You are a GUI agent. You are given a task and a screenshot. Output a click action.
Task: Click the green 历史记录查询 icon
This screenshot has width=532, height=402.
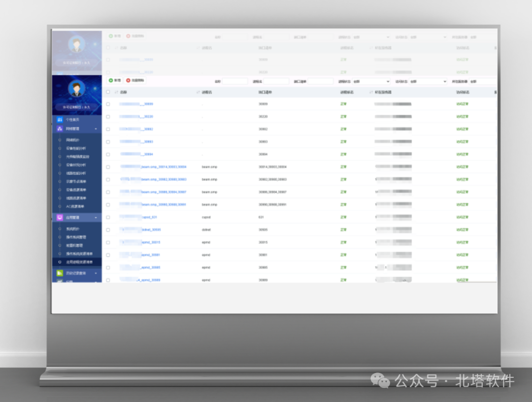(x=60, y=273)
